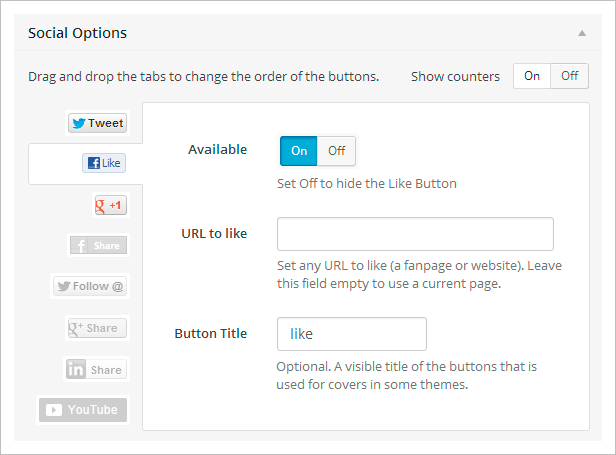Open the YouTube button tab

point(84,410)
